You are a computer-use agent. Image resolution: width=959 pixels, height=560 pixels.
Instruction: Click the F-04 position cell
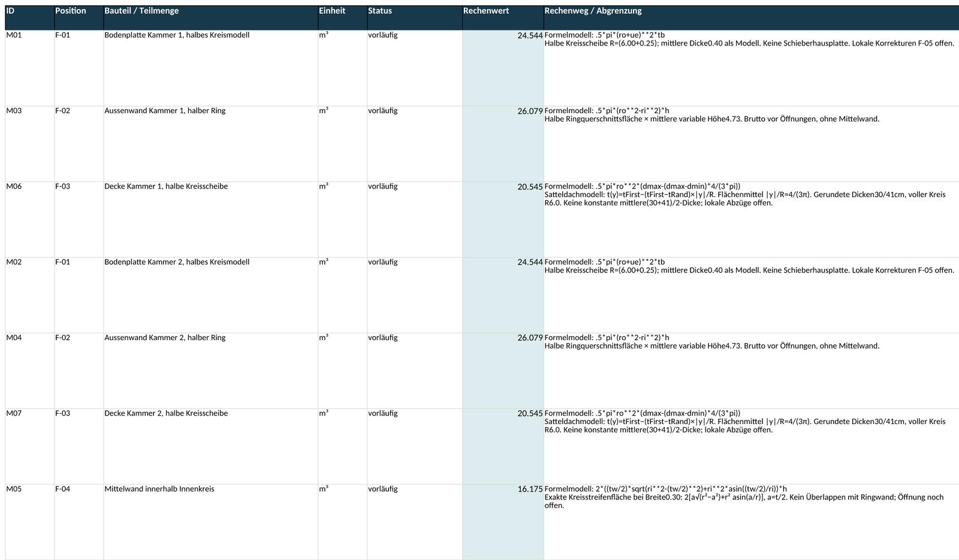79,522
